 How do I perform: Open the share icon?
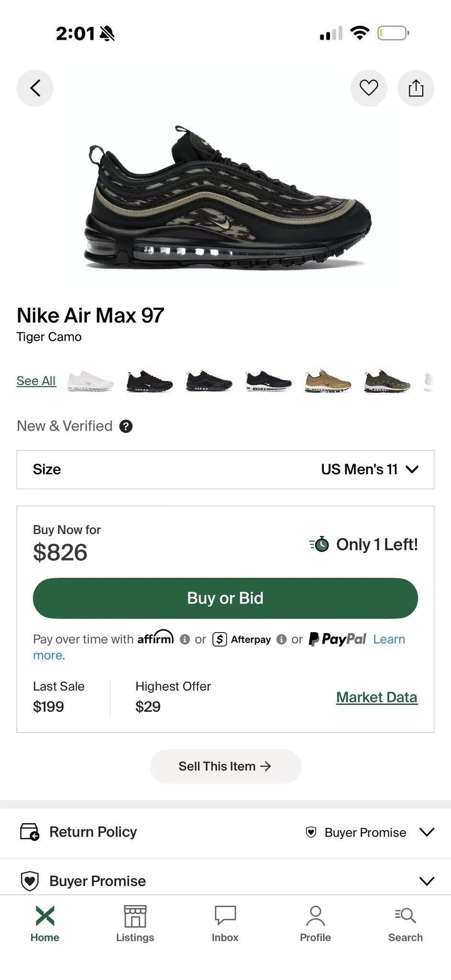pos(416,88)
